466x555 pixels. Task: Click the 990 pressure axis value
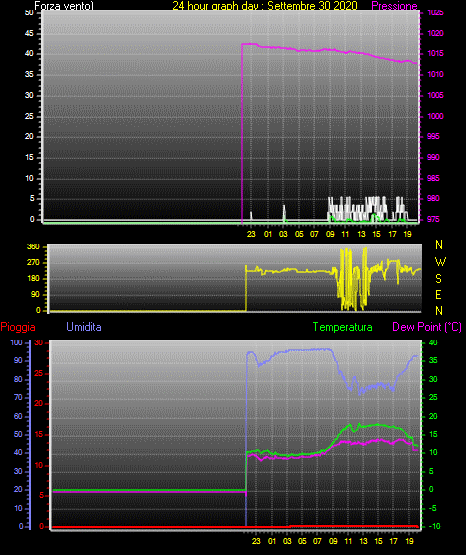[x=434, y=157]
